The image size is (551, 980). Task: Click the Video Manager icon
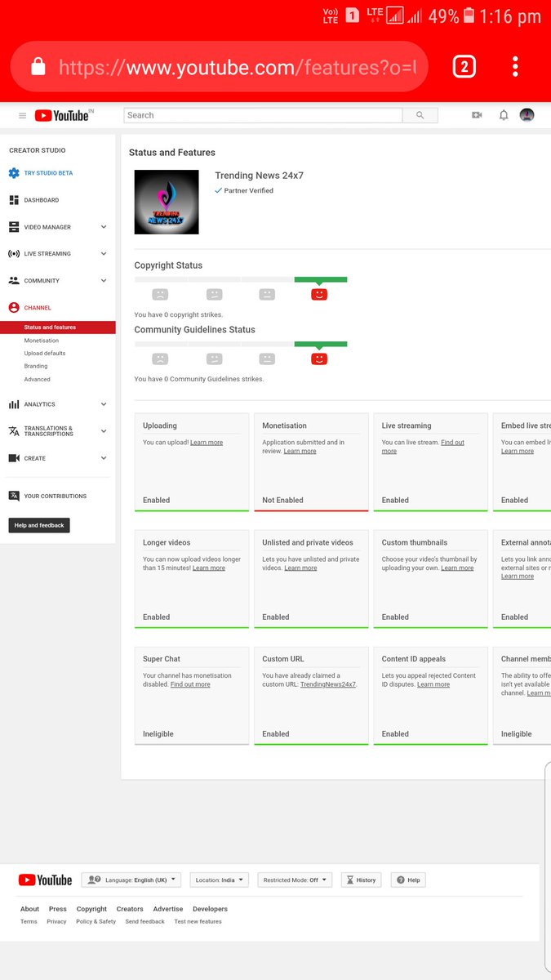point(14,227)
